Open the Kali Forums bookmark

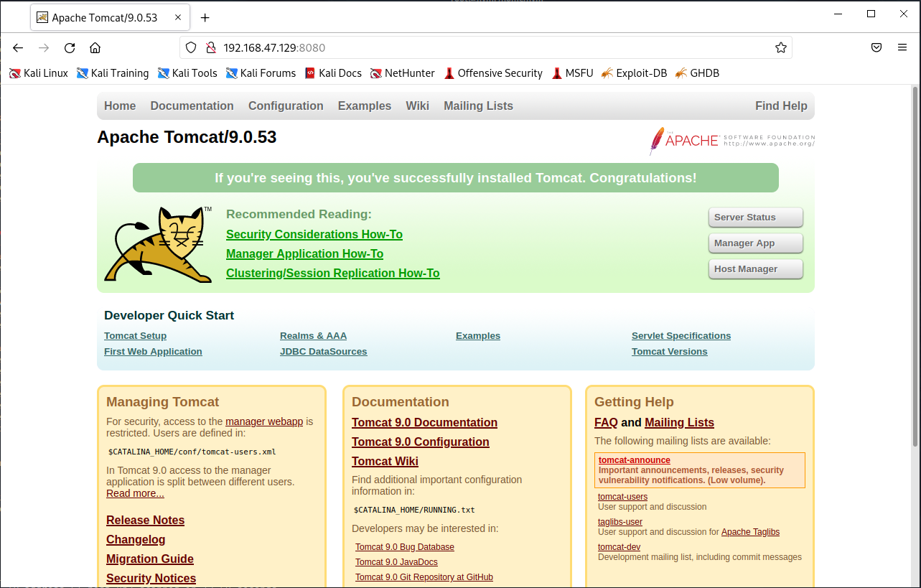pos(261,73)
